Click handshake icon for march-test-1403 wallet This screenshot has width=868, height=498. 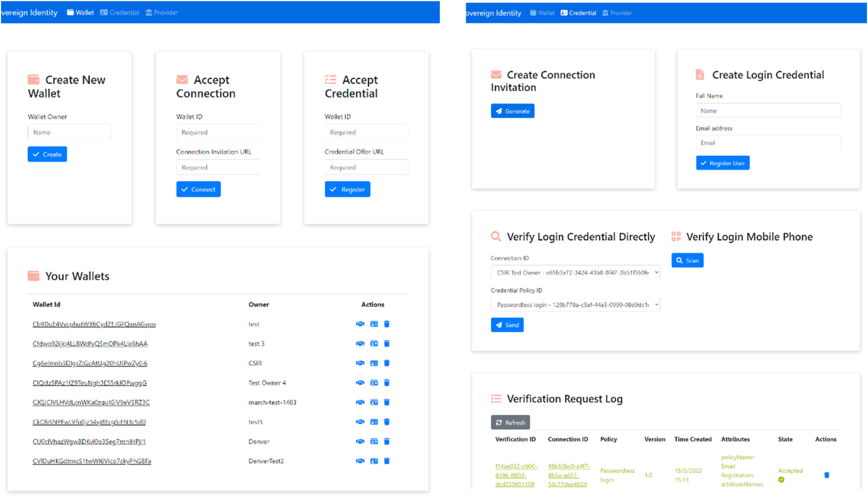pos(360,402)
